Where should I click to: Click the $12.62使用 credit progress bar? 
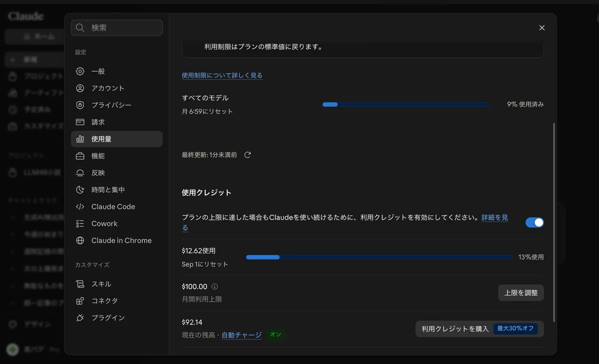click(379, 257)
